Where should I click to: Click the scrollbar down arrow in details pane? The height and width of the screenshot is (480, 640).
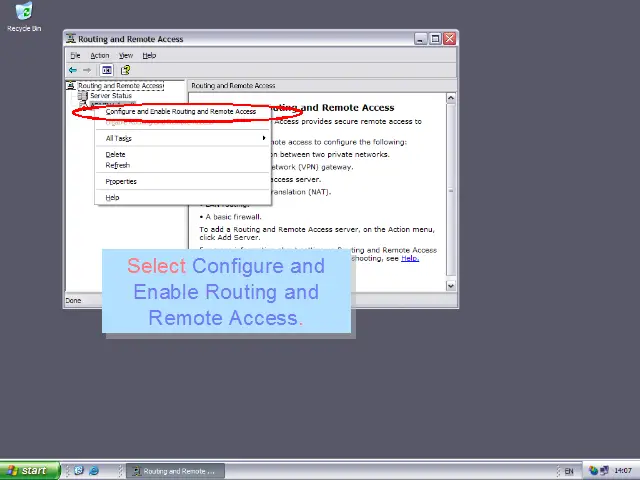pyautogui.click(x=451, y=286)
